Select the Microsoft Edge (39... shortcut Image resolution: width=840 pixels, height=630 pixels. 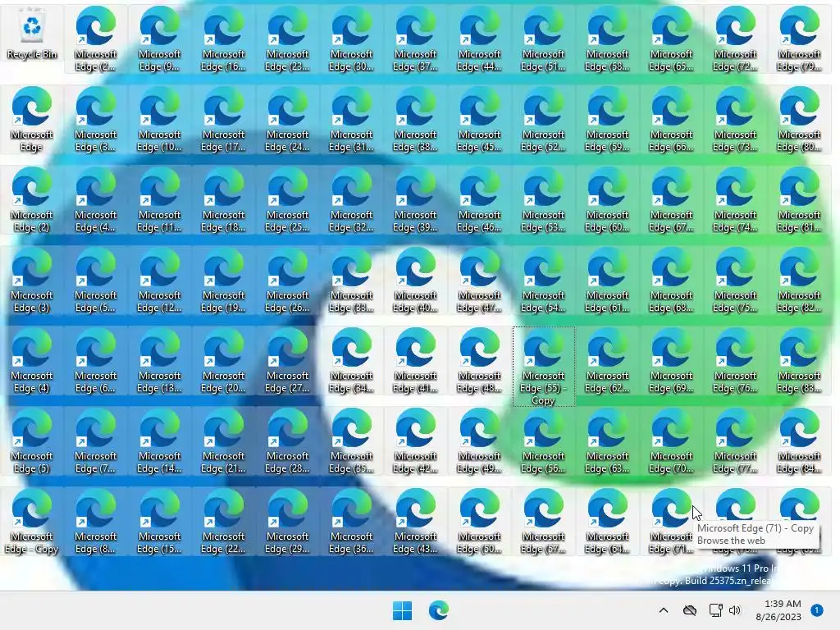click(x=416, y=200)
